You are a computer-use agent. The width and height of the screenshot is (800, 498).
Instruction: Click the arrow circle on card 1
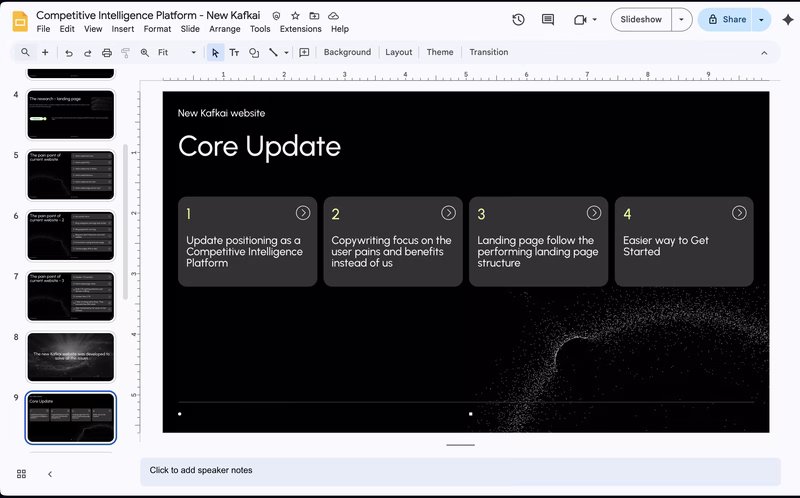tap(303, 213)
